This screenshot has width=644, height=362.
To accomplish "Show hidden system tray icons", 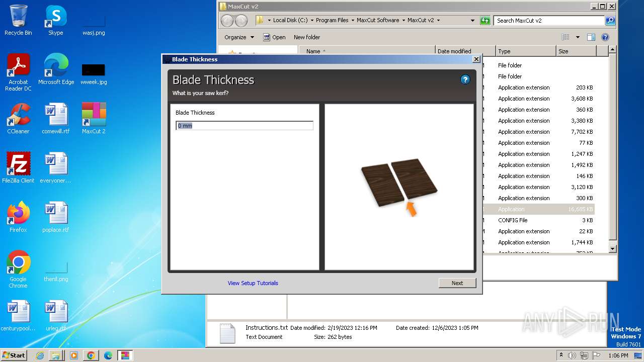I will click(x=561, y=355).
